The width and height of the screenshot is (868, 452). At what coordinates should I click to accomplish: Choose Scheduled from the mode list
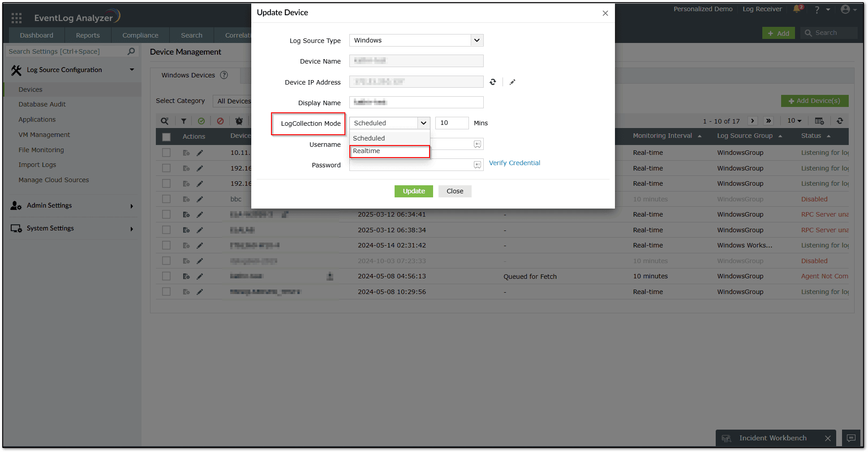click(x=390, y=138)
